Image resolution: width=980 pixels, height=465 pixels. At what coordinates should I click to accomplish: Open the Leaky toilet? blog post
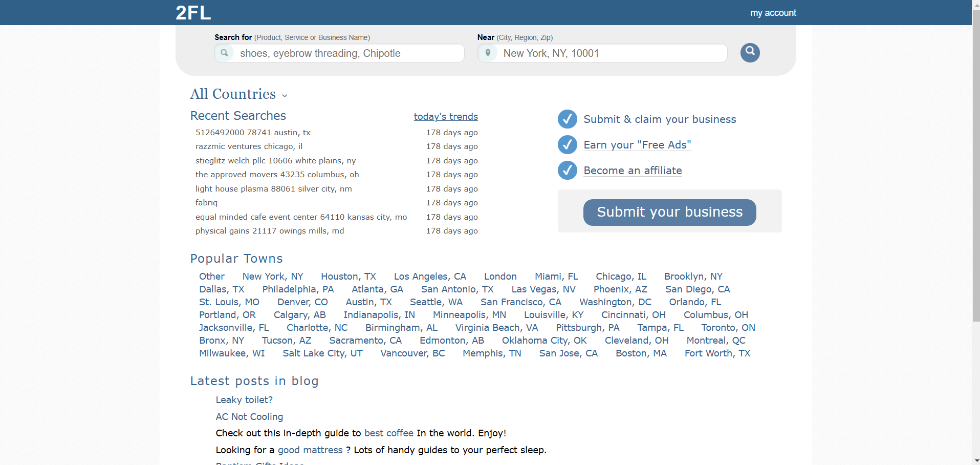click(x=244, y=400)
